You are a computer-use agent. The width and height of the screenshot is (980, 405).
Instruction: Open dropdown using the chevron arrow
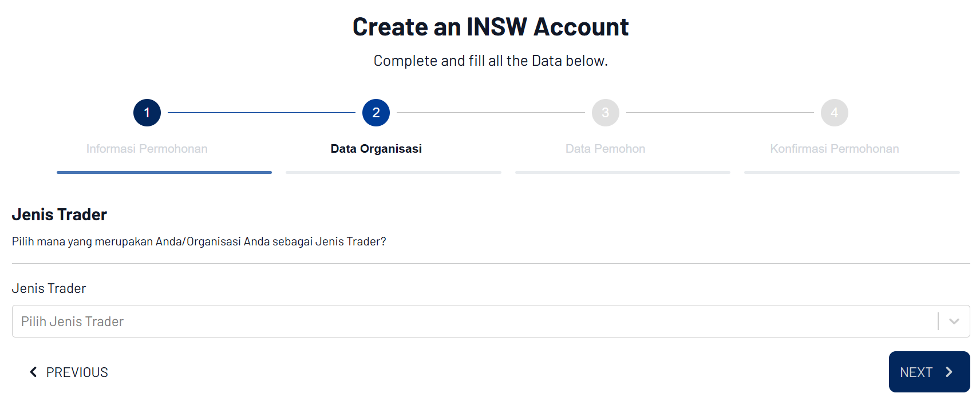point(954,321)
